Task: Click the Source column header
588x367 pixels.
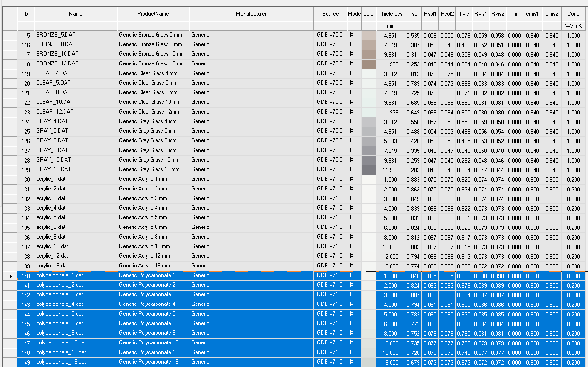Action: (330, 14)
